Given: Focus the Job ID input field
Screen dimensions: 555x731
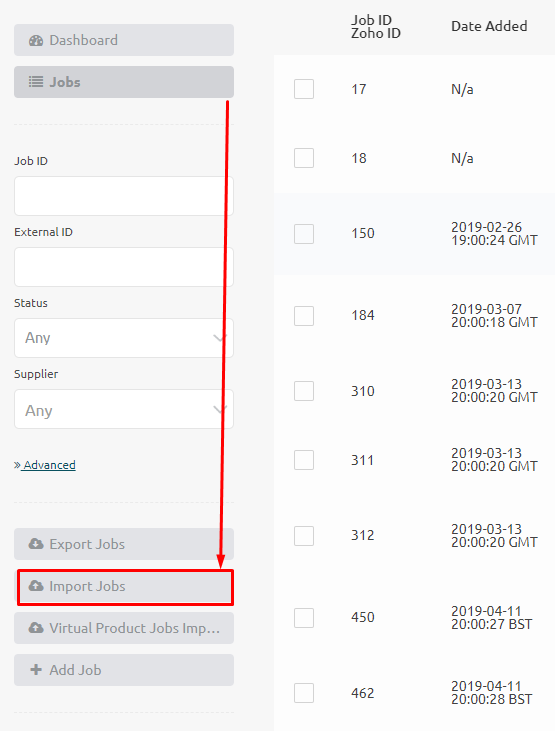Looking at the screenshot, I should tap(124, 196).
